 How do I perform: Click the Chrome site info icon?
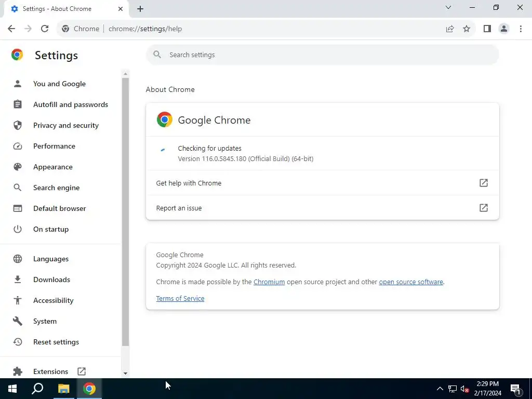tap(65, 29)
